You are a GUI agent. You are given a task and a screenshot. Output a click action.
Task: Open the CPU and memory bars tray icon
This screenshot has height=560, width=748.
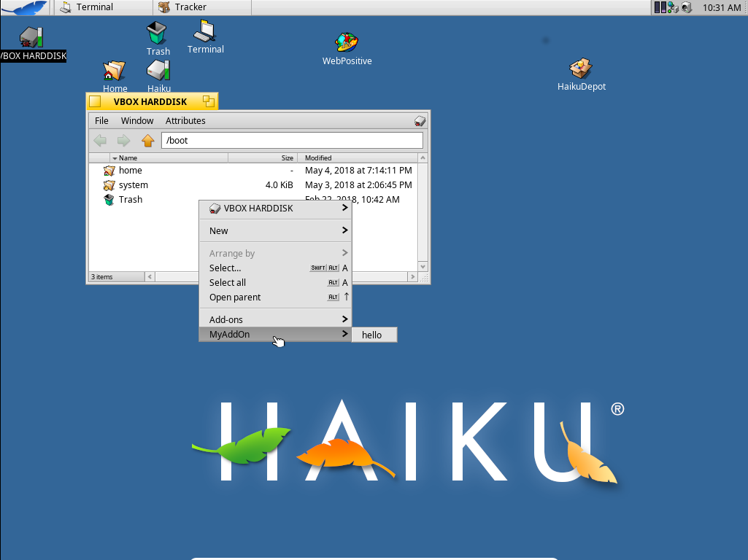660,7
